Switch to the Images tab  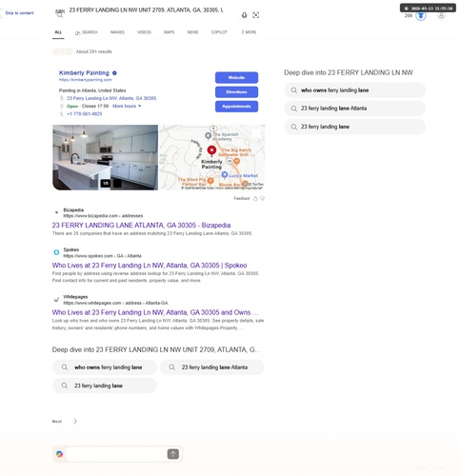(x=117, y=32)
